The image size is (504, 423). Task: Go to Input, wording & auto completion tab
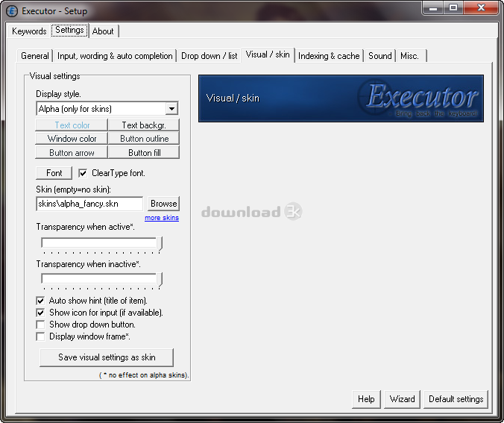(x=115, y=56)
